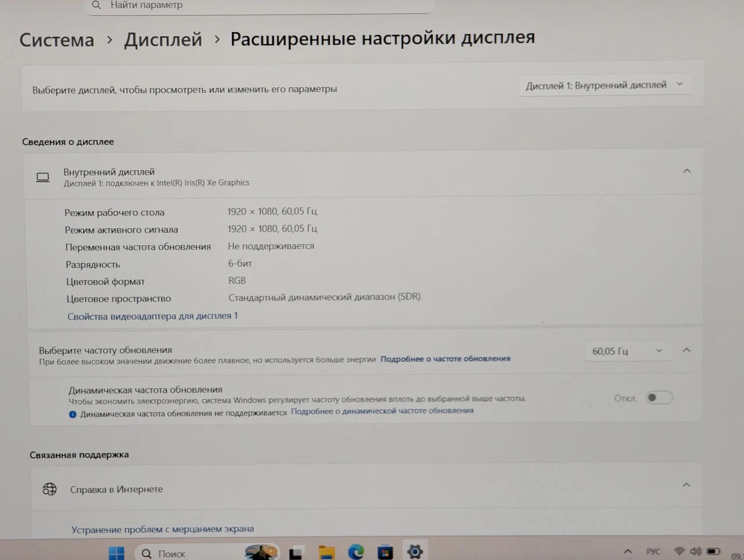
Task: Click the Цветовое пространство label
Action: 119,299
